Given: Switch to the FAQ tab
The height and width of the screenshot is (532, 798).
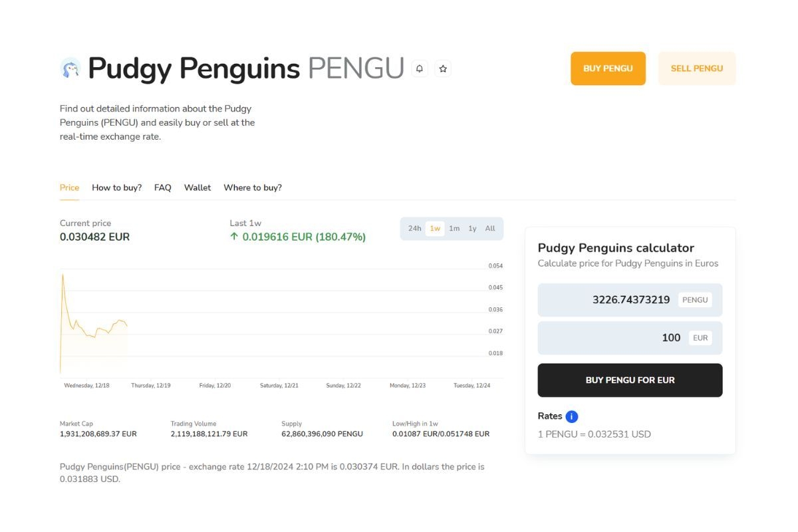Looking at the screenshot, I should click(162, 187).
